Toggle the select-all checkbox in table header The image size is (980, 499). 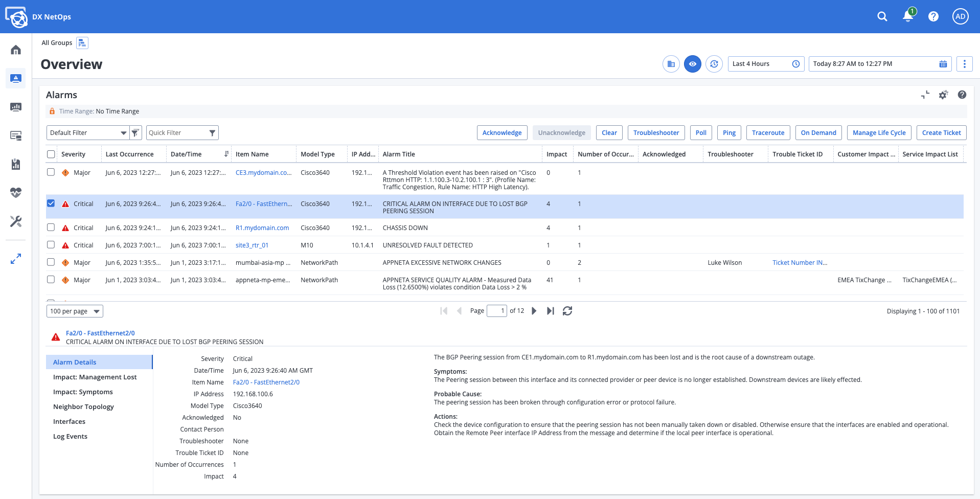[51, 154]
